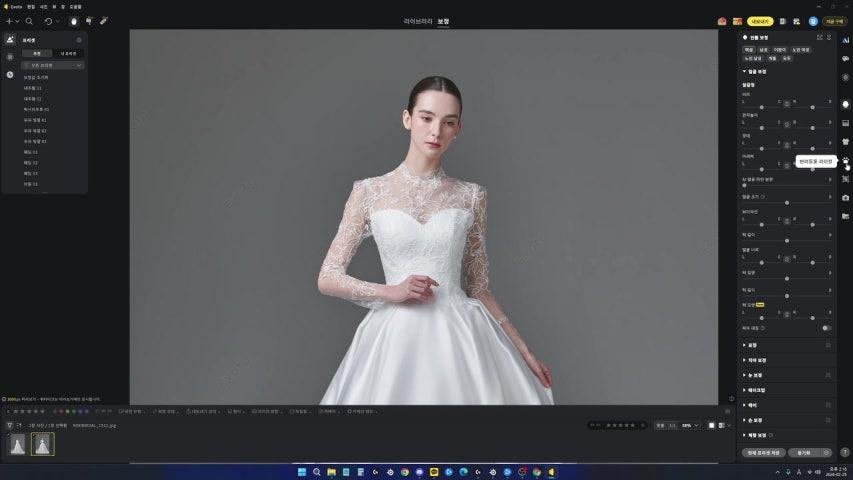
Task: Open the 38% zoom level dropdown
Action: (690, 426)
